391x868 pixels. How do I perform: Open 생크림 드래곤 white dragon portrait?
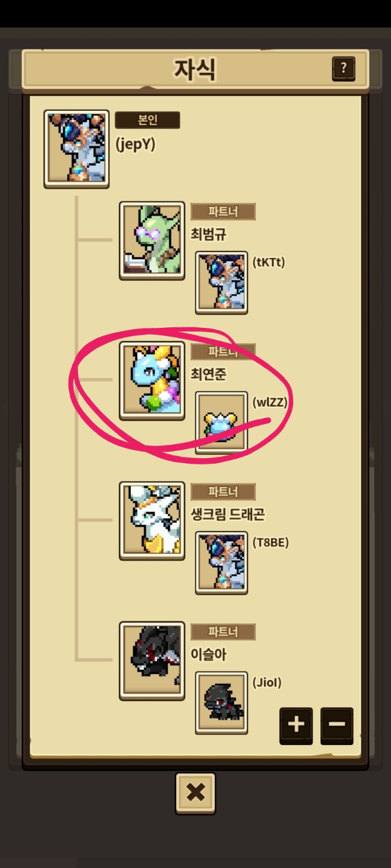pos(152,521)
